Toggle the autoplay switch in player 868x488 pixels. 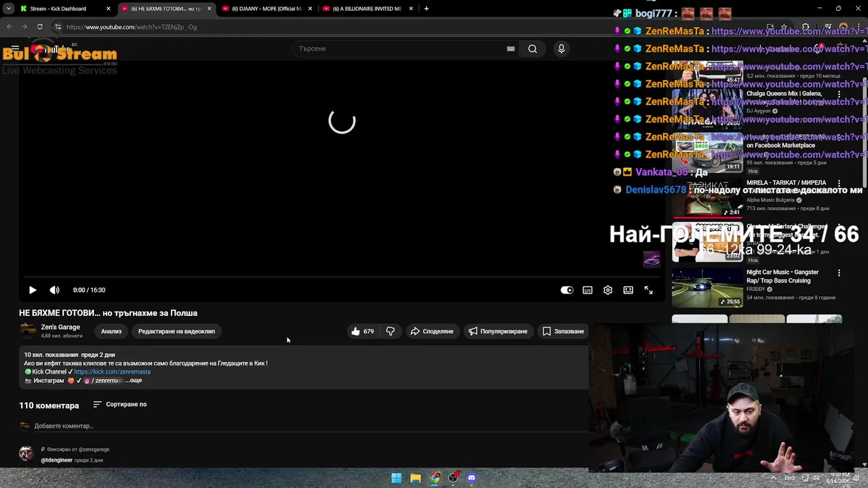(567, 290)
